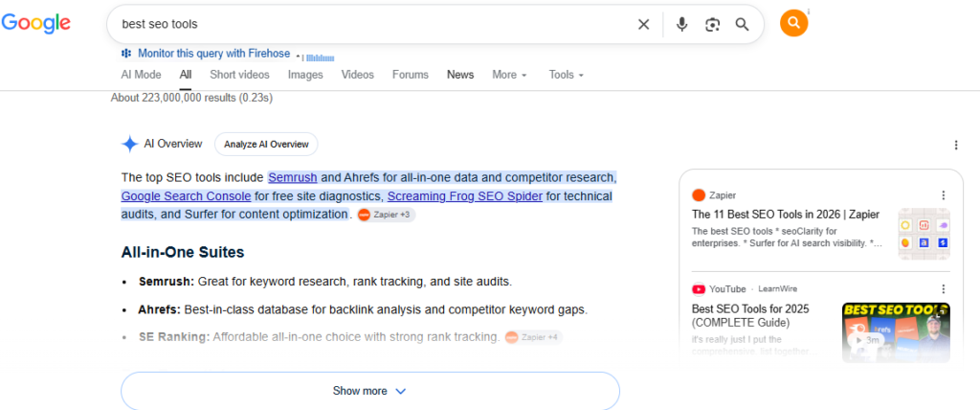Click the Zapier +3 source chip
The image size is (980, 410).
point(387,215)
